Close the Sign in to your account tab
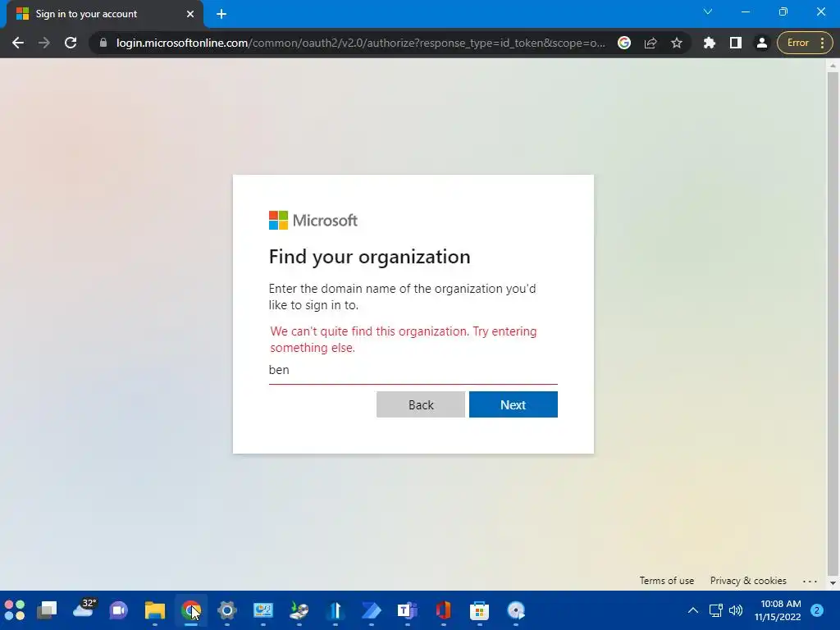 coord(190,14)
